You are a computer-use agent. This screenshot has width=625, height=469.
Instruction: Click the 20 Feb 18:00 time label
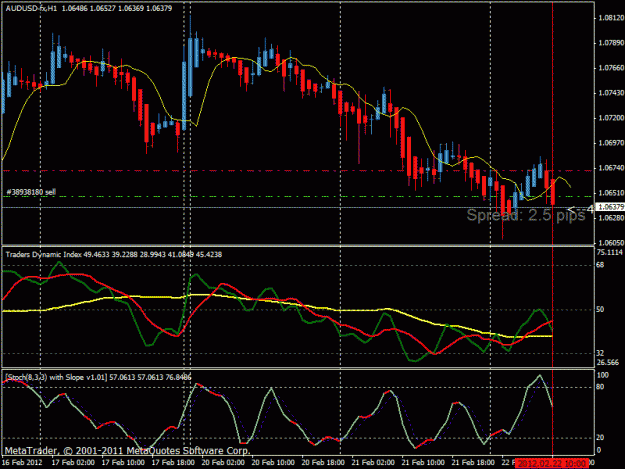tap(323, 462)
